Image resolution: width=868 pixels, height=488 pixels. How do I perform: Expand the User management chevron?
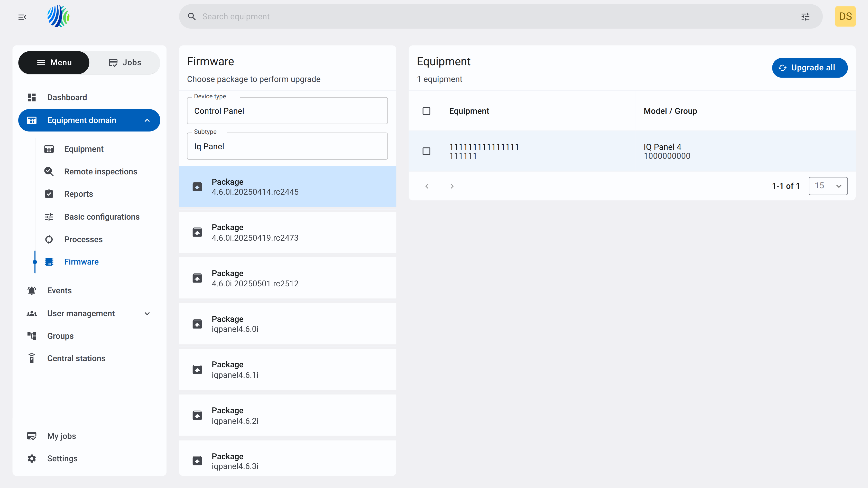pyautogui.click(x=147, y=314)
